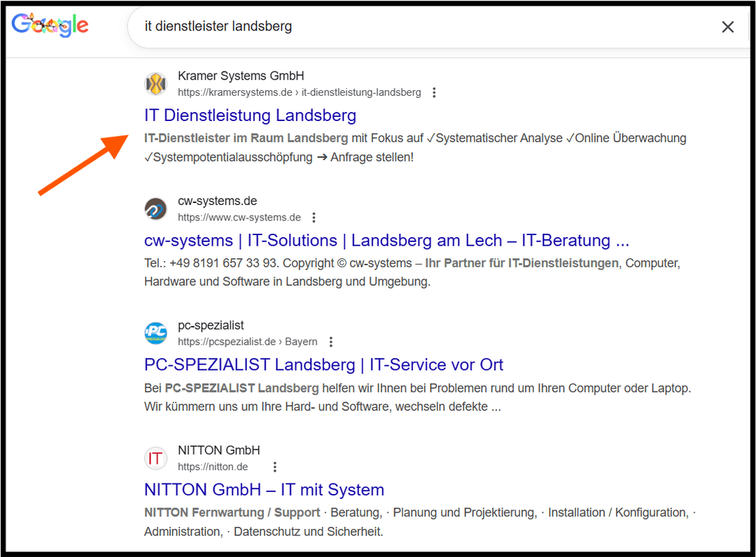
Task: Open the options menu for Kramer Systems result
Action: (434, 92)
